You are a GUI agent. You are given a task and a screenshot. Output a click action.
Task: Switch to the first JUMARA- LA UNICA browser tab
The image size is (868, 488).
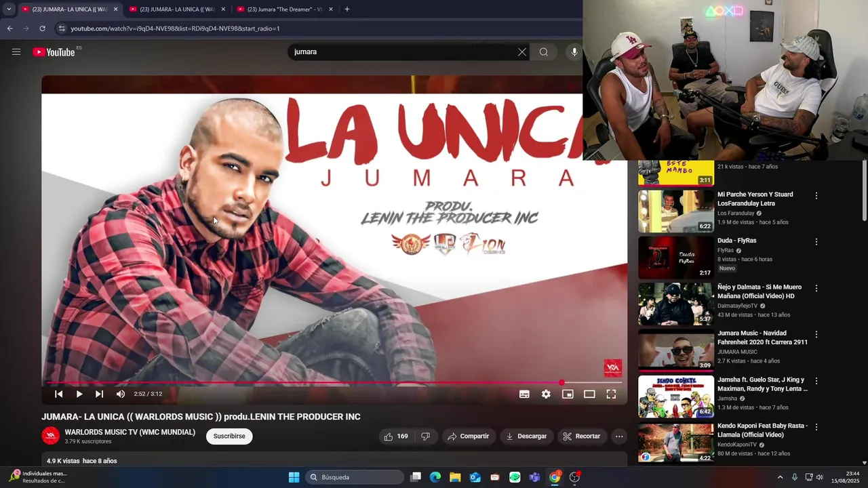[70, 9]
